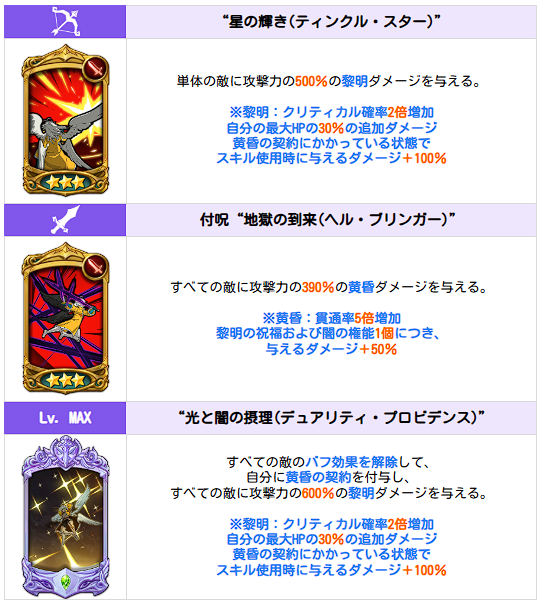
Task: Click the Lv. MAX label
Action: pos(65,418)
